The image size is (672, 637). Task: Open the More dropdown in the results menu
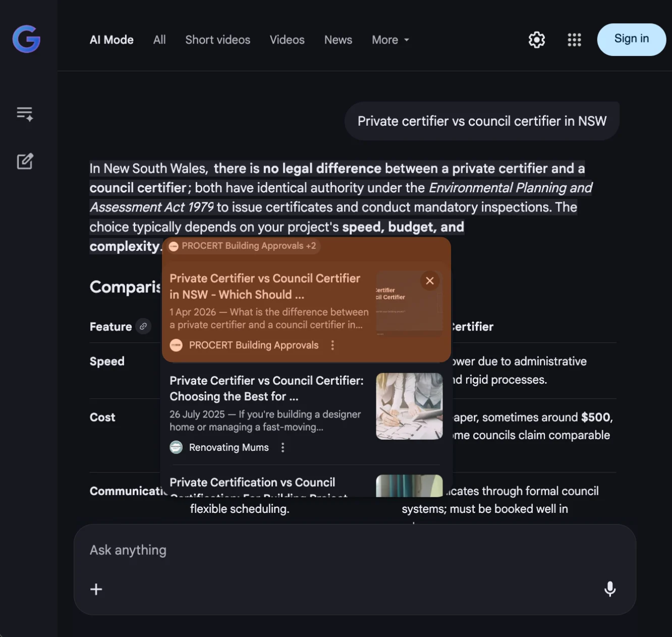coord(389,39)
